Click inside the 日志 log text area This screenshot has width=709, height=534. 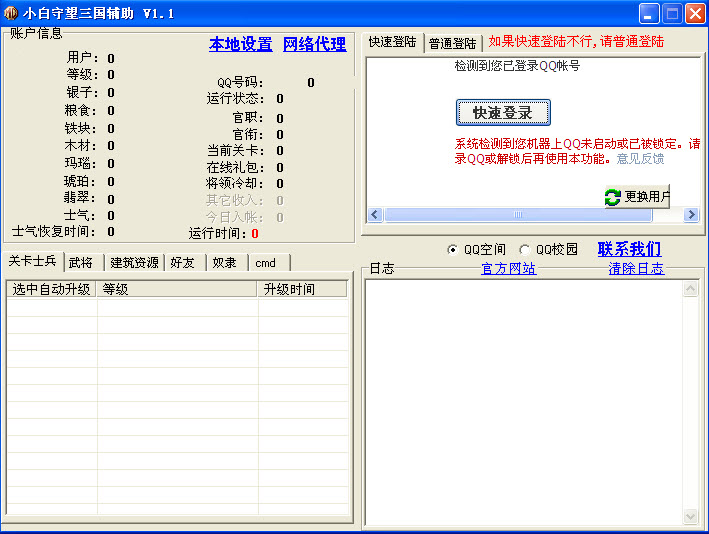click(525, 402)
